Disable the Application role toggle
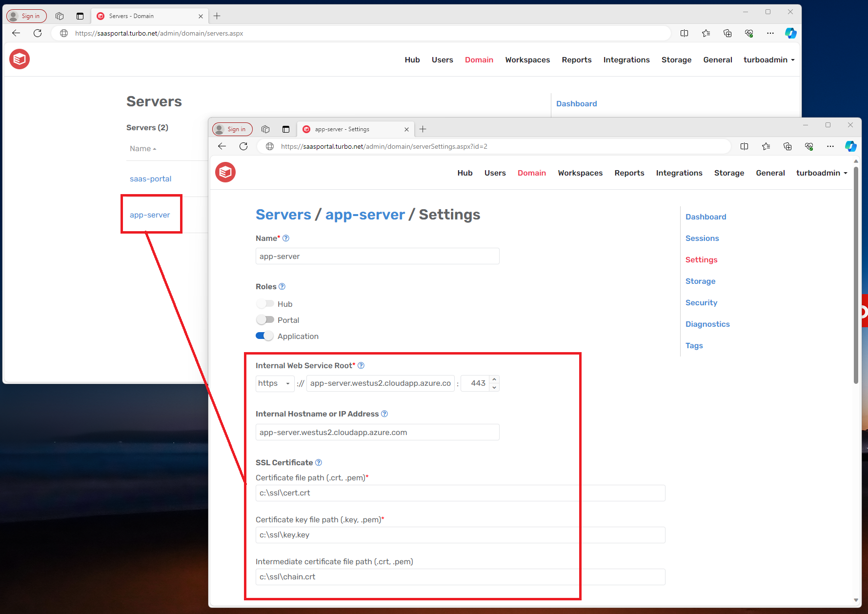This screenshot has width=868, height=614. [x=264, y=336]
